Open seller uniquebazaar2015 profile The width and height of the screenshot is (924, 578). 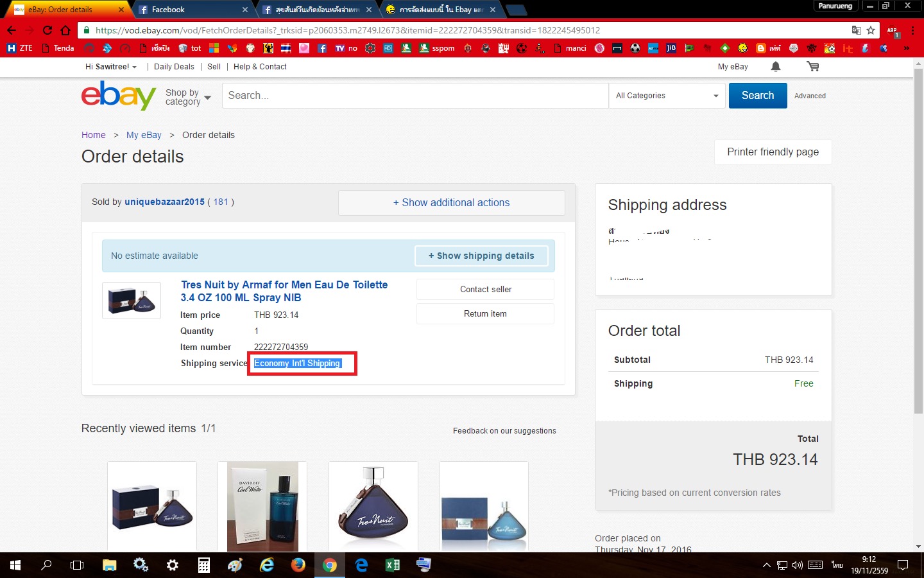click(x=164, y=202)
